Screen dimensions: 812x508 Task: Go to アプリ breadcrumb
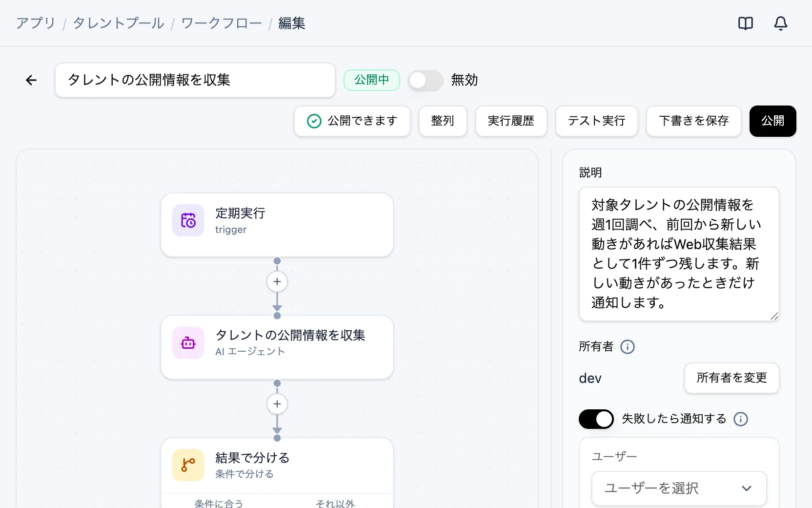[x=36, y=23]
